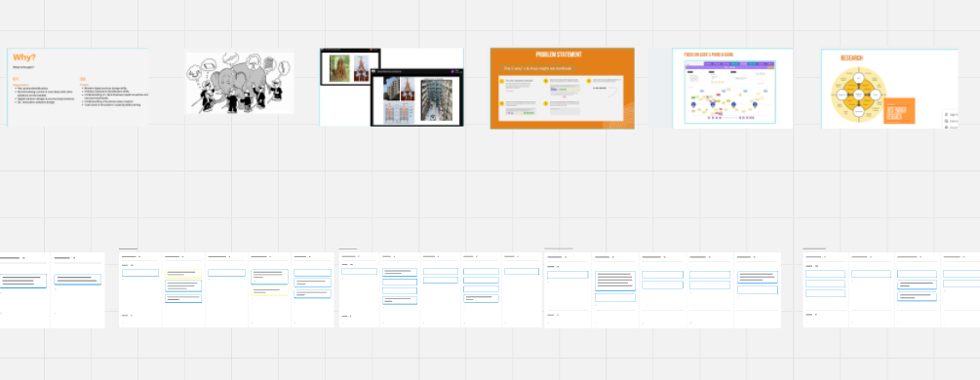Select the "Why?" slide frame
980x380 pixels.
coord(77,88)
